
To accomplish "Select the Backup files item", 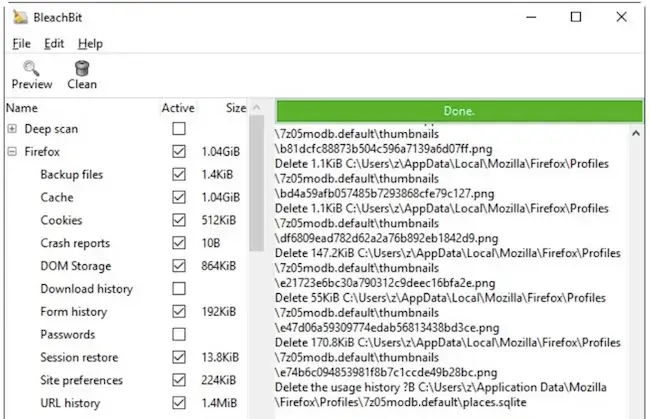I will (x=71, y=174).
